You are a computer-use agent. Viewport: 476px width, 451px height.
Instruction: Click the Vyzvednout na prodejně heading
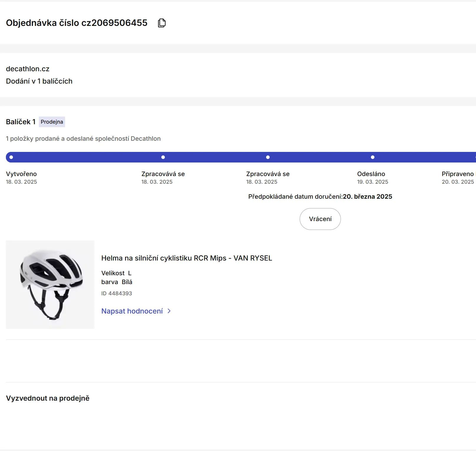click(x=48, y=398)
